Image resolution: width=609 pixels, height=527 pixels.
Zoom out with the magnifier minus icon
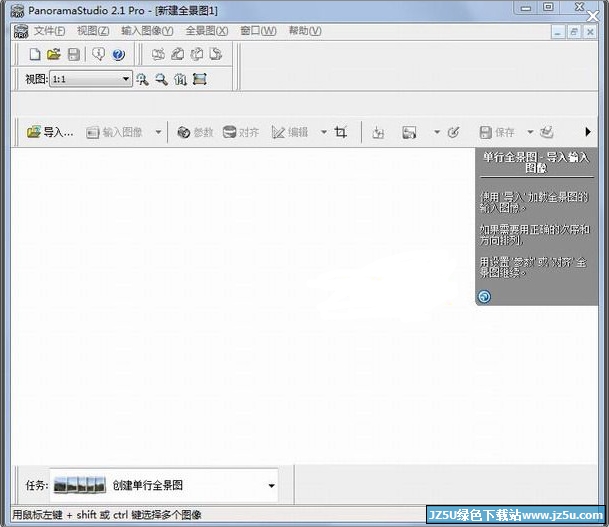pyautogui.click(x=162, y=80)
